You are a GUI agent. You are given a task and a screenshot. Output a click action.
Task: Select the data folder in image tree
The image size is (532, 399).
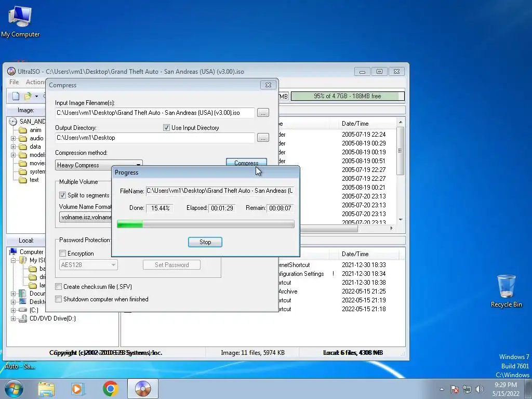(35, 147)
